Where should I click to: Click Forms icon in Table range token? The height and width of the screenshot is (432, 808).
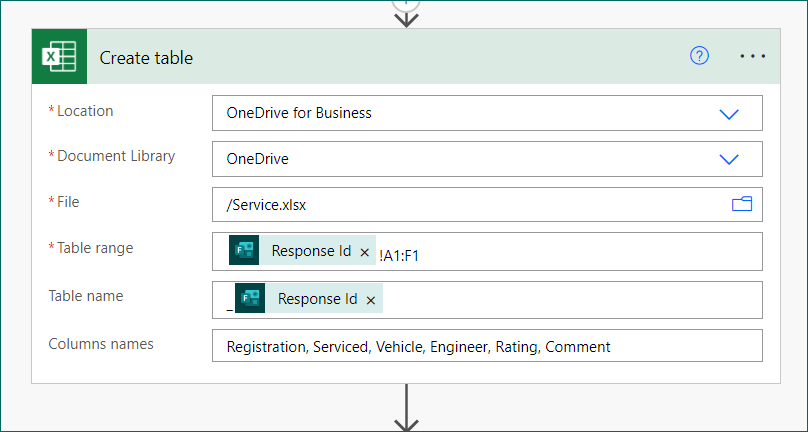244,251
